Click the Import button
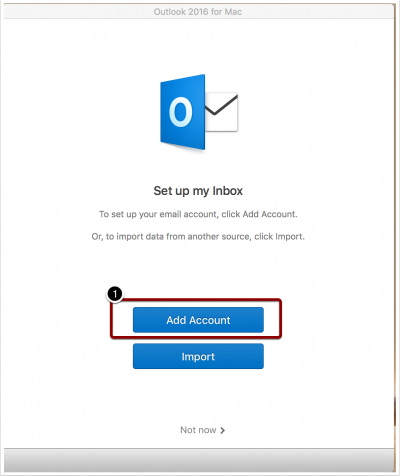The width and height of the screenshot is (400, 476). tap(198, 356)
